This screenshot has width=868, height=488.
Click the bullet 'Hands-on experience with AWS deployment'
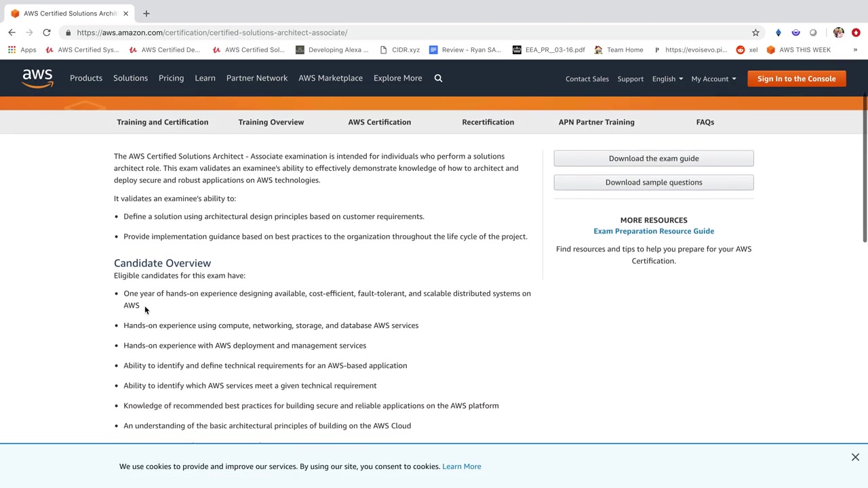[x=245, y=346]
